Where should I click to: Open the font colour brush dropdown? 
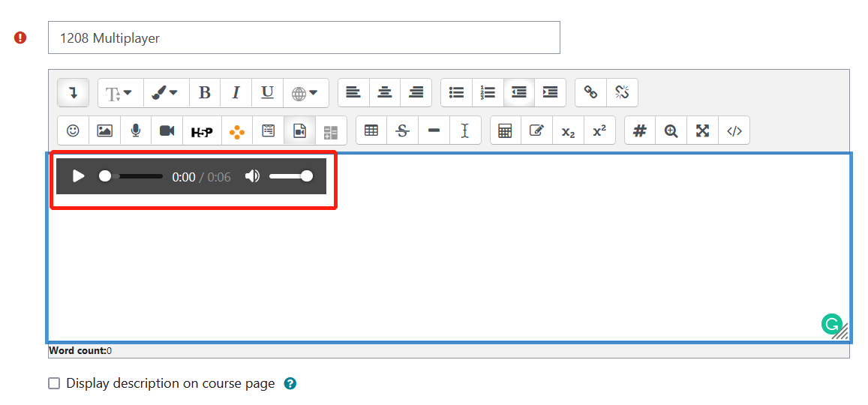point(166,93)
